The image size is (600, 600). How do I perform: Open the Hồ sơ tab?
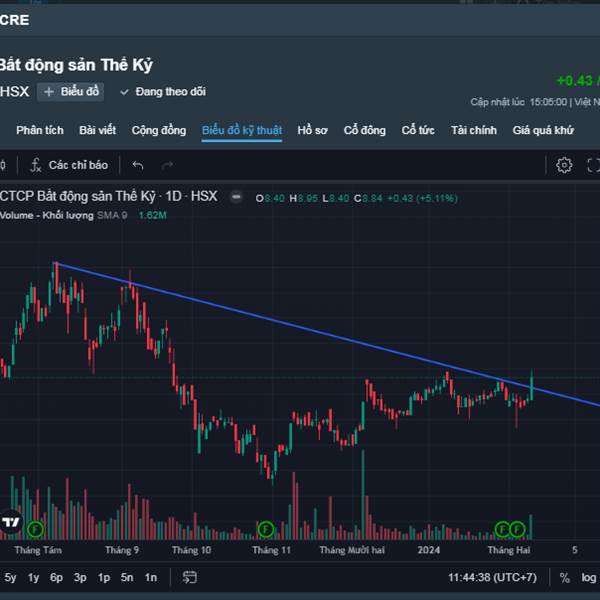click(x=312, y=130)
